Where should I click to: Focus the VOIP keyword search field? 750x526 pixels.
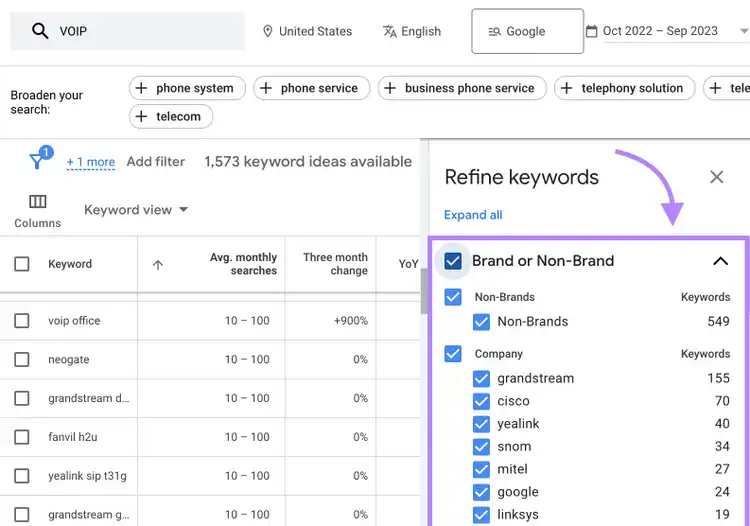pyautogui.click(x=127, y=31)
